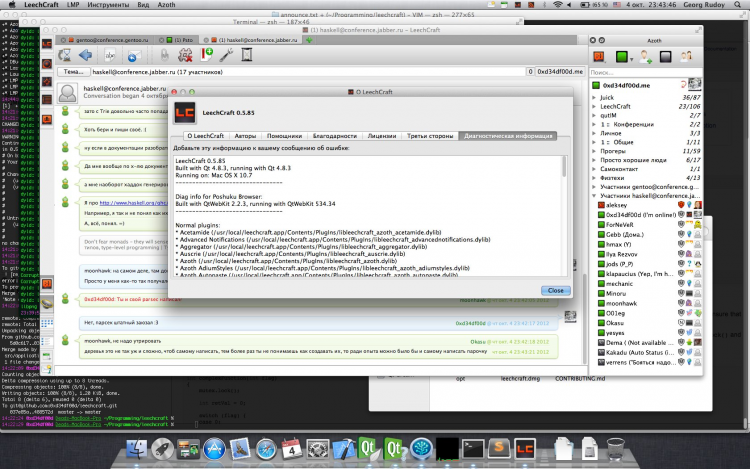Click the framed hourglass icon in chat toolbar

click(246, 55)
